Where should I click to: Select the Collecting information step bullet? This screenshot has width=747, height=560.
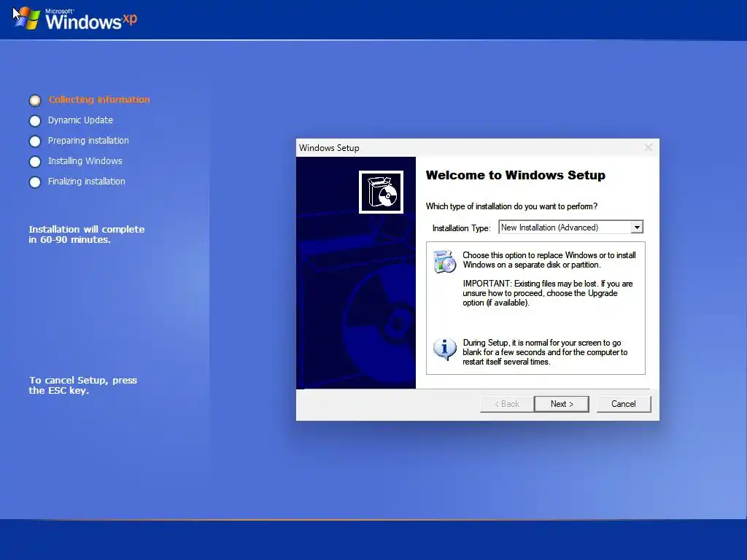pos(35,100)
